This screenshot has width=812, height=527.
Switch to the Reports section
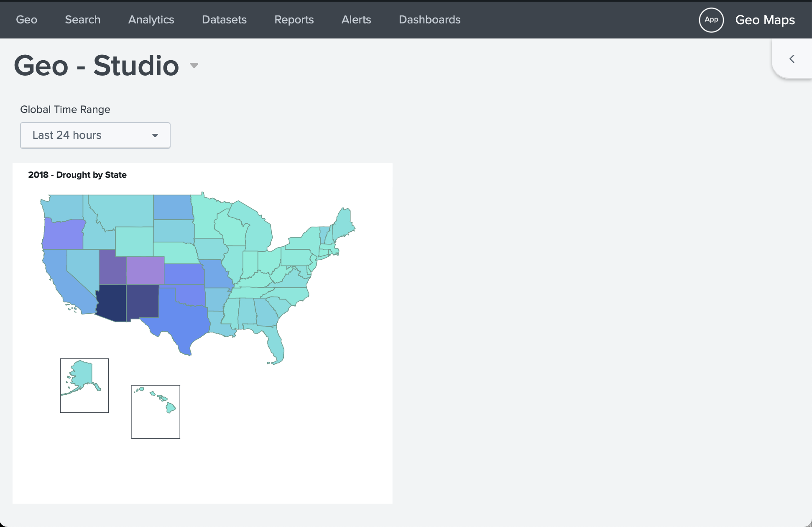[294, 20]
